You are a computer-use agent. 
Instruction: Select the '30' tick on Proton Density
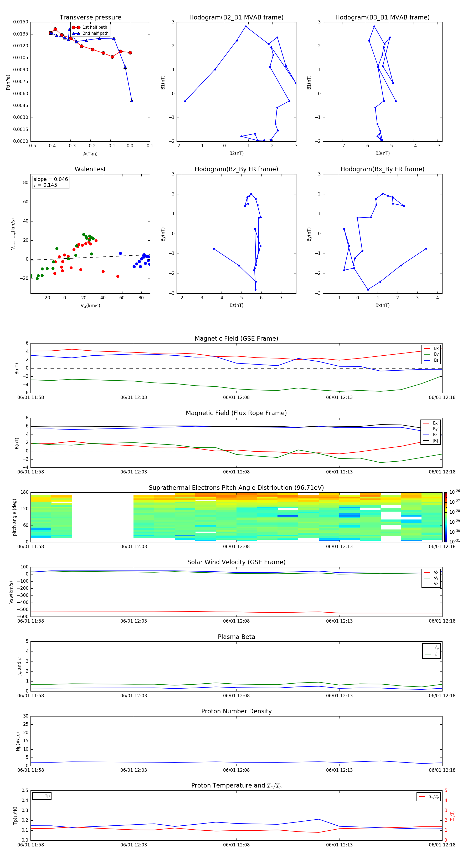25,716
